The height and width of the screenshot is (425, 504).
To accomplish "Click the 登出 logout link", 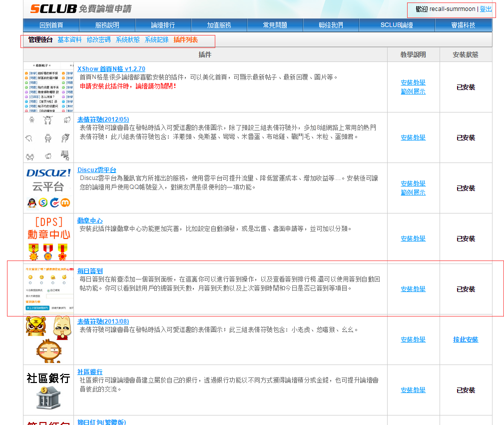I will pos(486,9).
